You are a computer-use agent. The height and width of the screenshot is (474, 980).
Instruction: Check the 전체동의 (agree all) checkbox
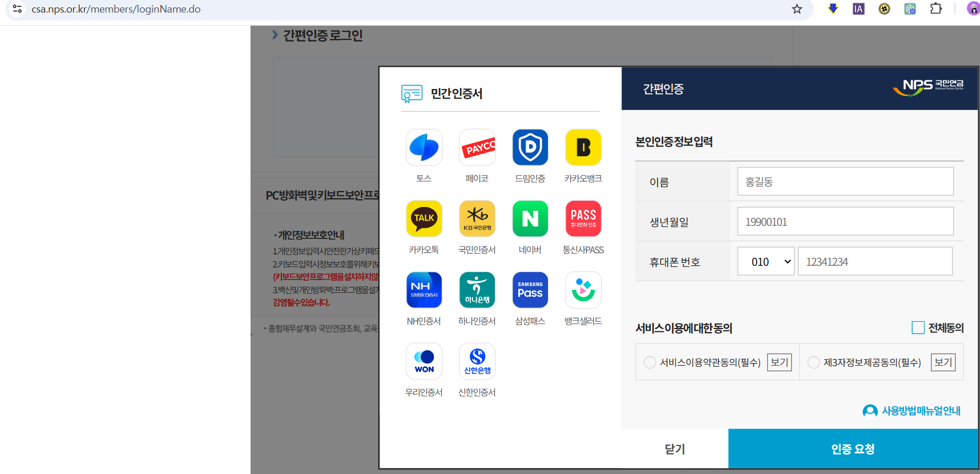click(x=918, y=327)
